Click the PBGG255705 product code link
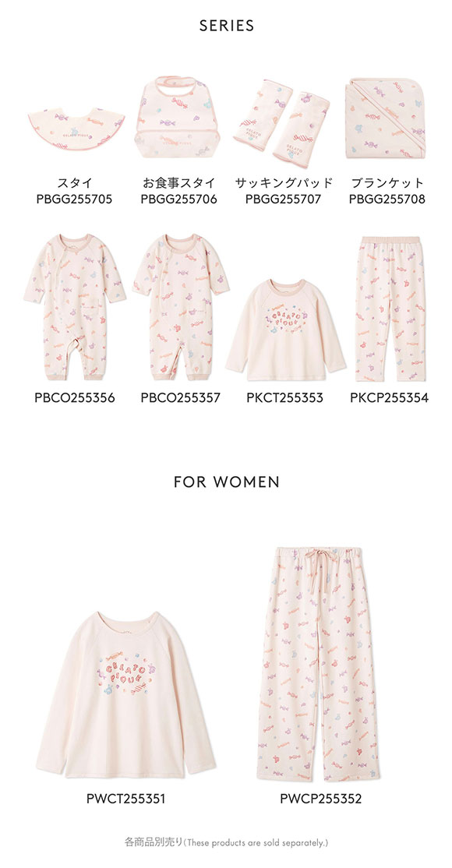The image size is (452, 868). click(74, 199)
